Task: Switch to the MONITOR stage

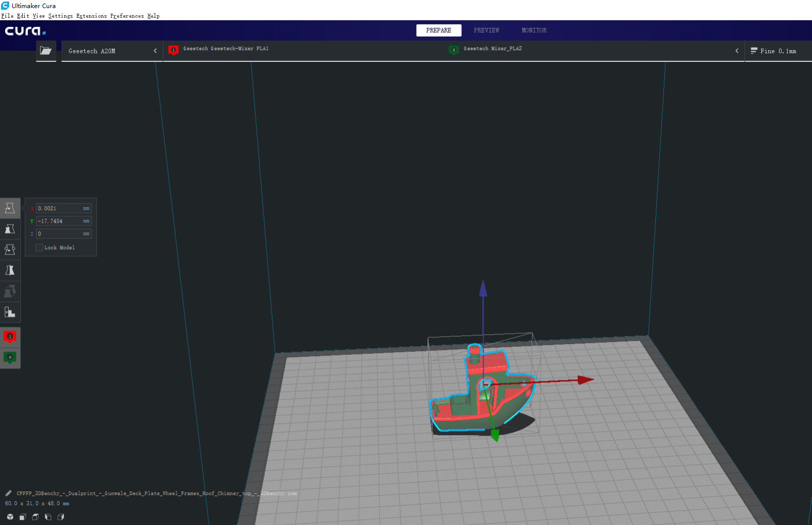Action: click(x=534, y=30)
